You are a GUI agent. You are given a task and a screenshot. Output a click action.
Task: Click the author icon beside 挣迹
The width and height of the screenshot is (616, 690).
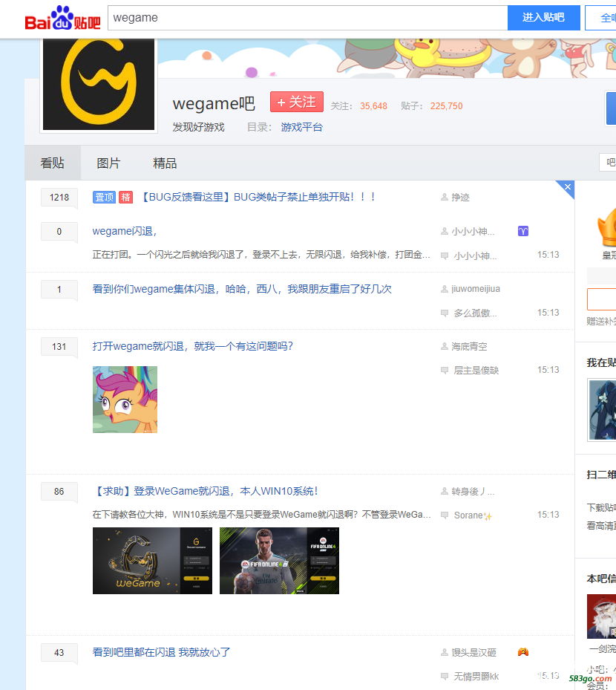[x=445, y=197]
